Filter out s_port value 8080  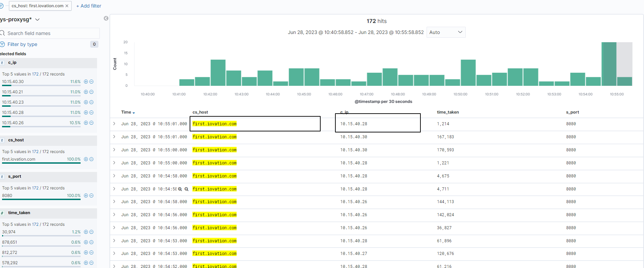(x=92, y=196)
